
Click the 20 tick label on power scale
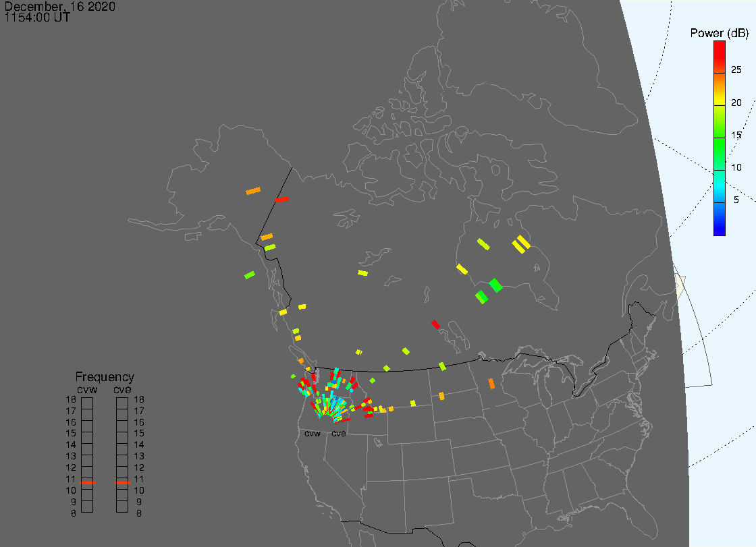click(736, 102)
